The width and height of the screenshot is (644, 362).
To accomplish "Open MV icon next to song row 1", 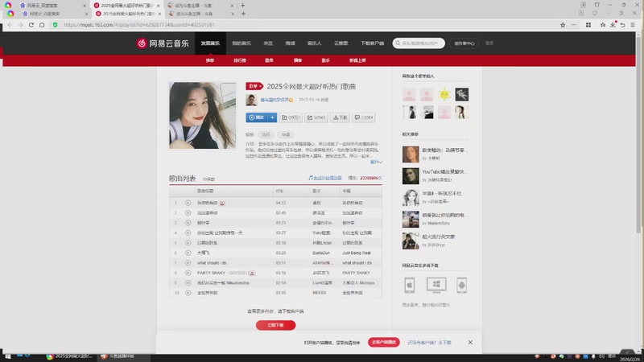I will coord(222,203).
